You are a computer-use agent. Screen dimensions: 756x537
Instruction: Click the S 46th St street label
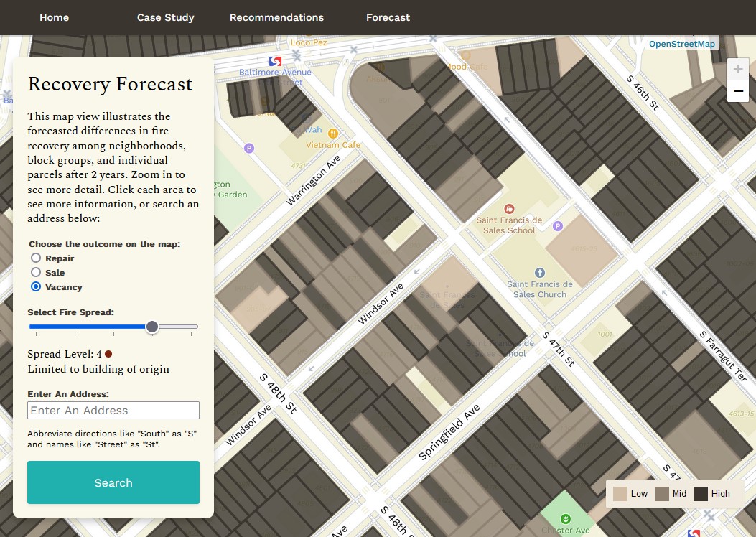[x=643, y=93]
